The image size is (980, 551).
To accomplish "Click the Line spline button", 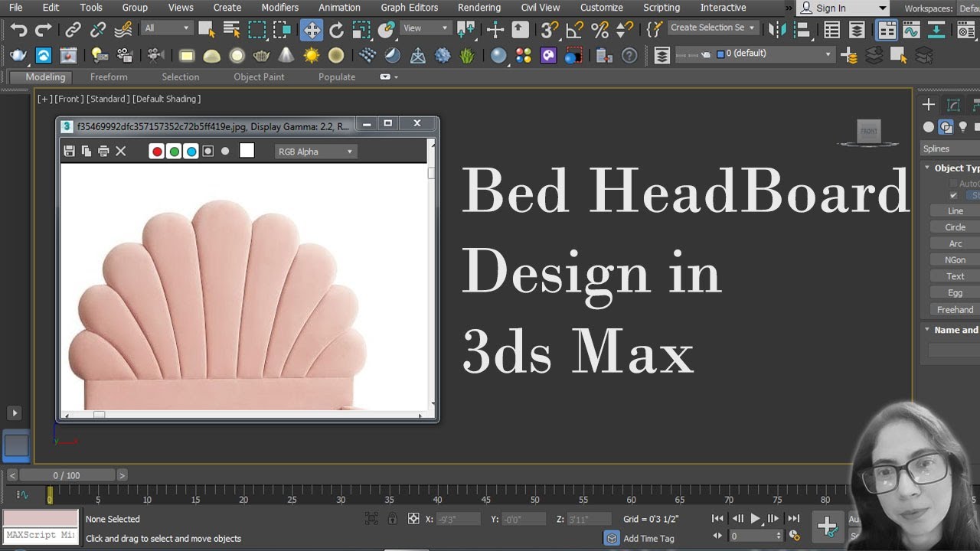I will click(955, 210).
